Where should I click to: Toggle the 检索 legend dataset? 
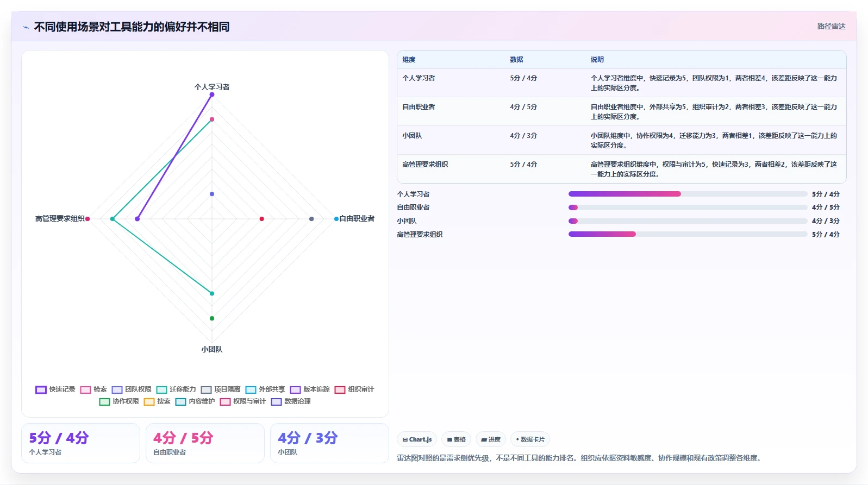pos(93,389)
